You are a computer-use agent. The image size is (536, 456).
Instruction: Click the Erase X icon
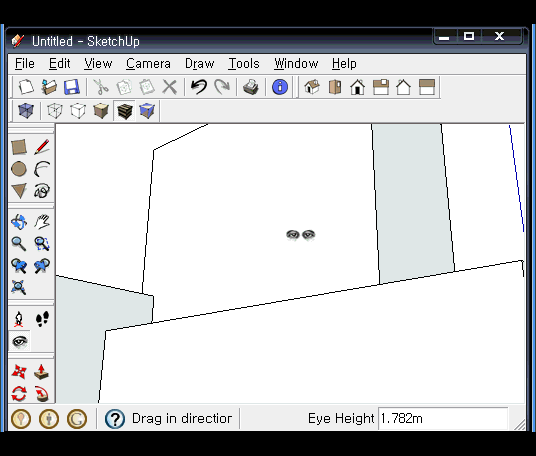coord(170,87)
